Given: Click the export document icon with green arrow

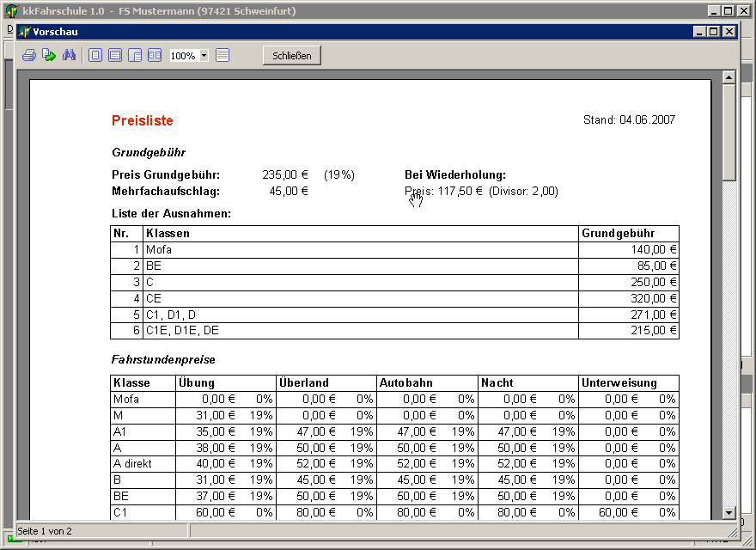Looking at the screenshot, I should [49, 55].
